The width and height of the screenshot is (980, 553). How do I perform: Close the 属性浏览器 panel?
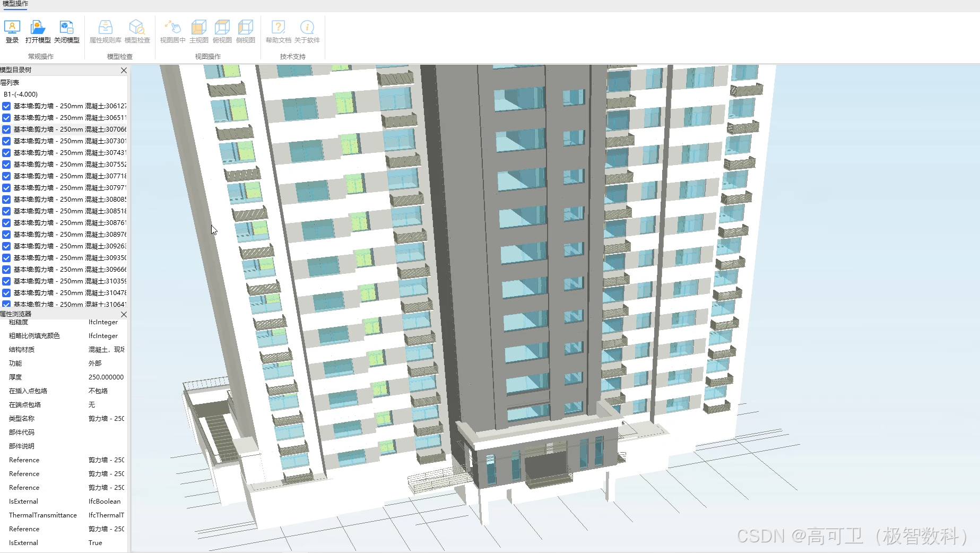point(123,314)
